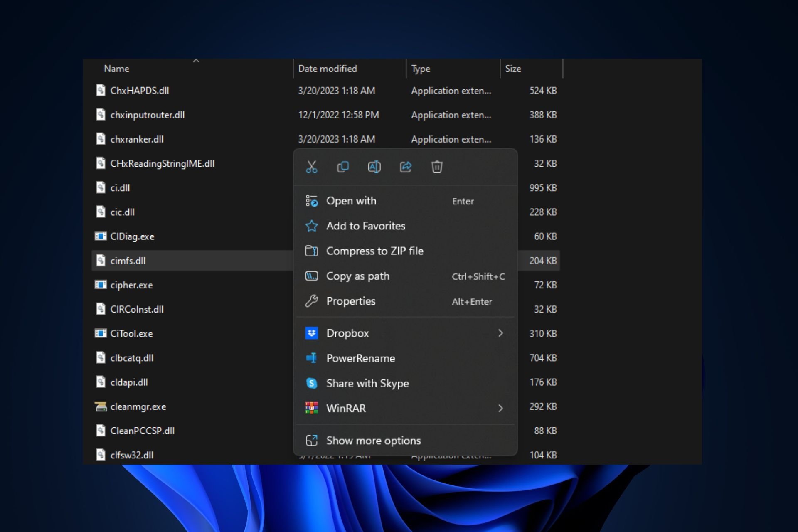Screen dimensions: 798x532
Task: Select the clfsw32.dll file
Action: pyautogui.click(x=132, y=455)
